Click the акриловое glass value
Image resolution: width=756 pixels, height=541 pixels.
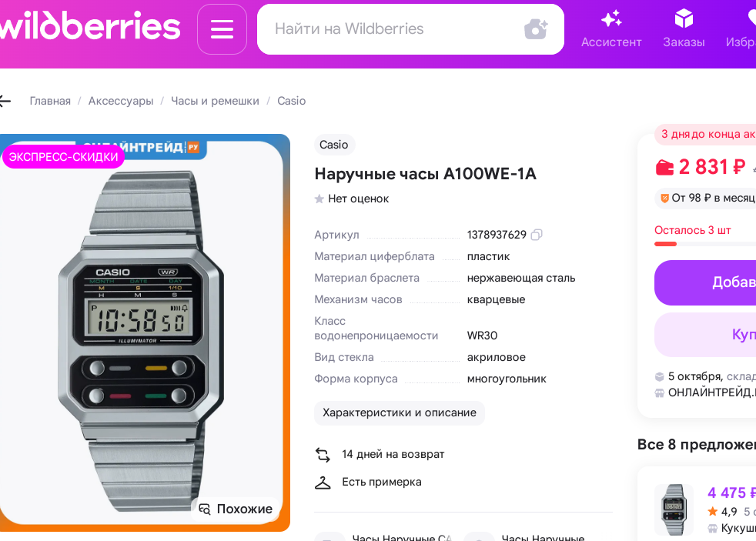pyautogui.click(x=496, y=357)
